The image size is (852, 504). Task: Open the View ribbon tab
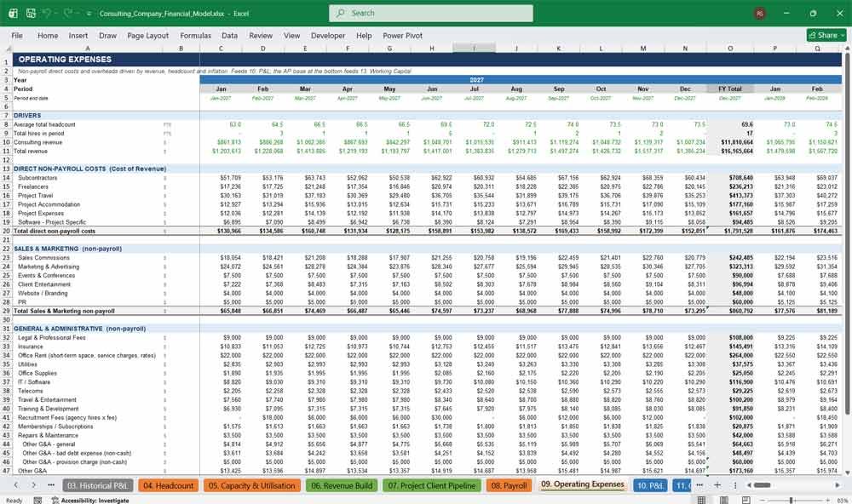click(291, 35)
